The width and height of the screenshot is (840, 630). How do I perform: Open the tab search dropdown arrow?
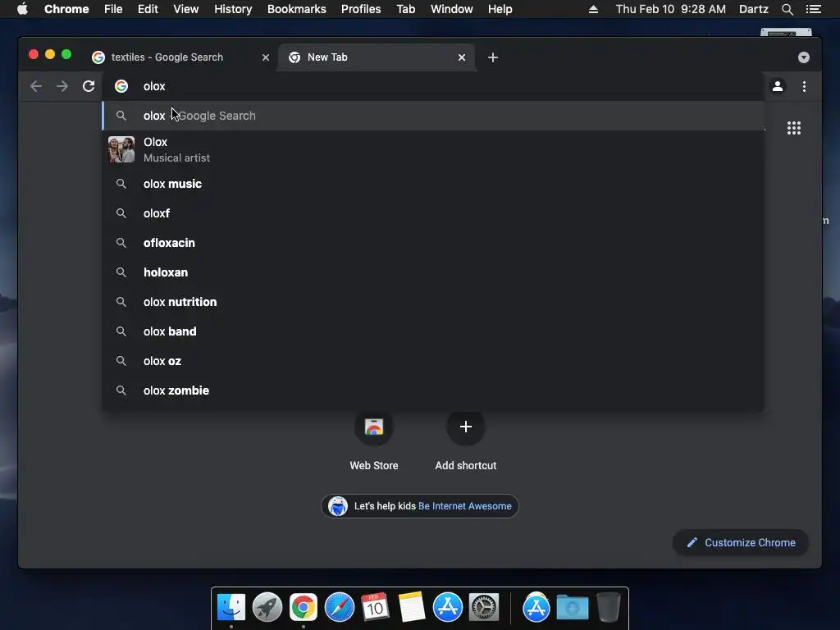804,57
